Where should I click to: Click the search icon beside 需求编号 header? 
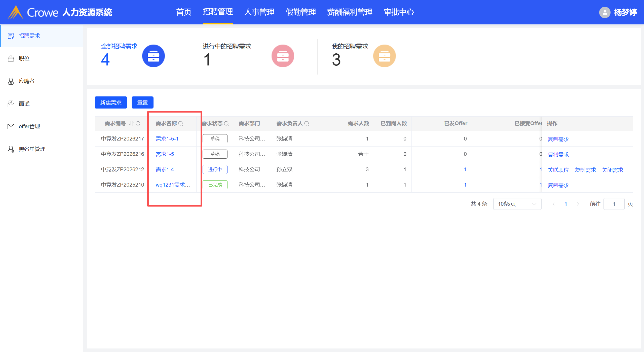tap(138, 123)
